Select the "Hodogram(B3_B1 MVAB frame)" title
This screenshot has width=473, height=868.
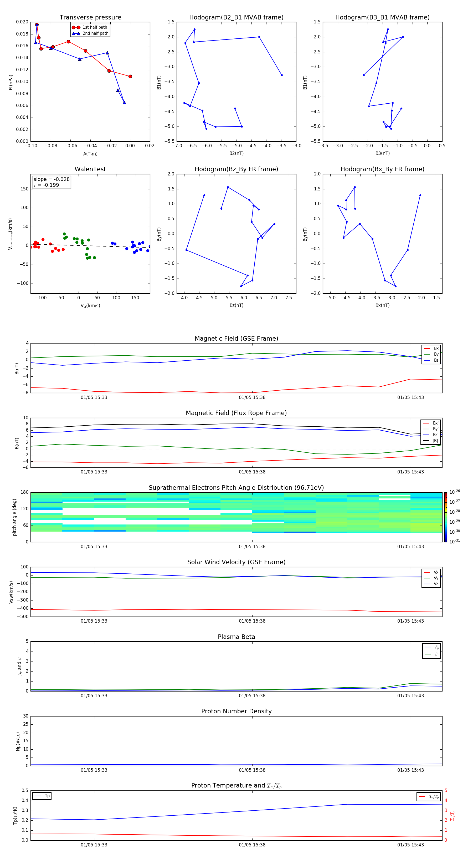[x=382, y=18]
